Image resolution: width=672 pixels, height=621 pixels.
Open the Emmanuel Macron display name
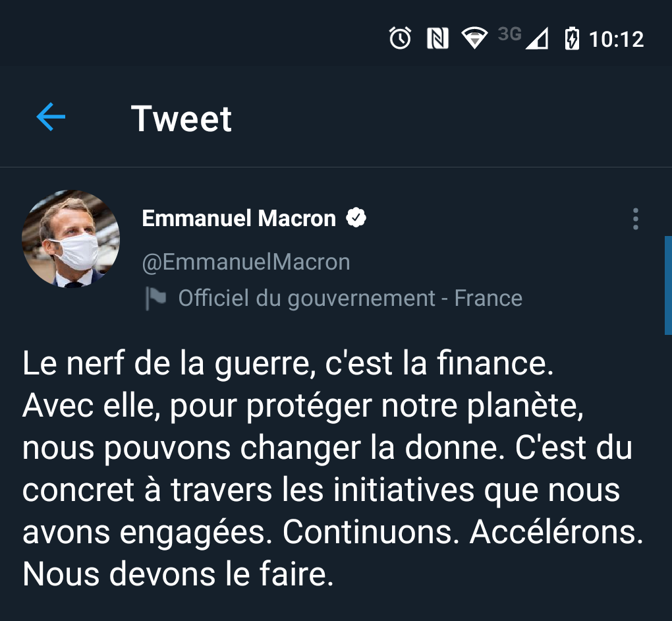(238, 218)
